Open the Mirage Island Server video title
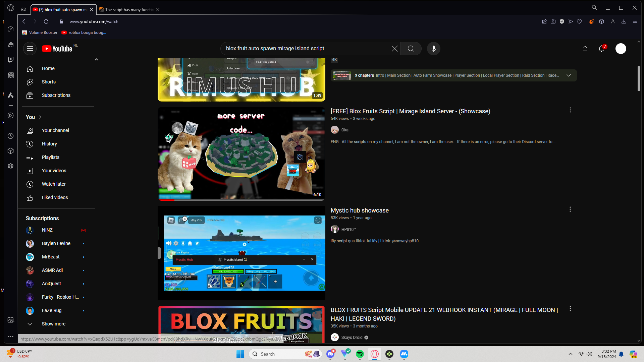Viewport: 644px width, 362px height. [410, 111]
